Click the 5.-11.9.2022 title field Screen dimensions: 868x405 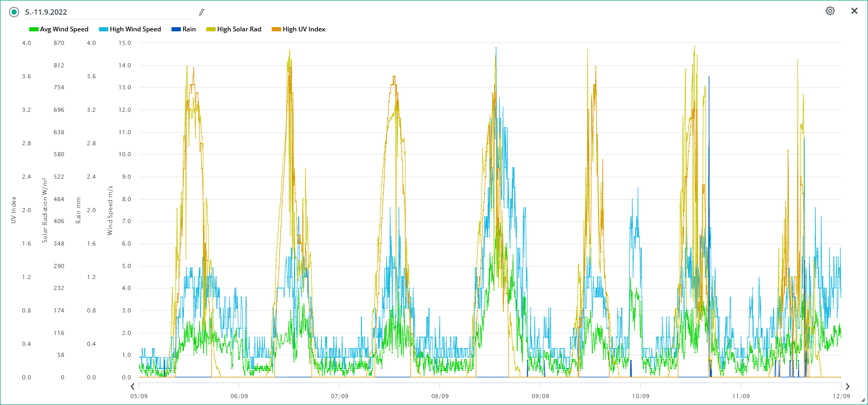[104, 12]
